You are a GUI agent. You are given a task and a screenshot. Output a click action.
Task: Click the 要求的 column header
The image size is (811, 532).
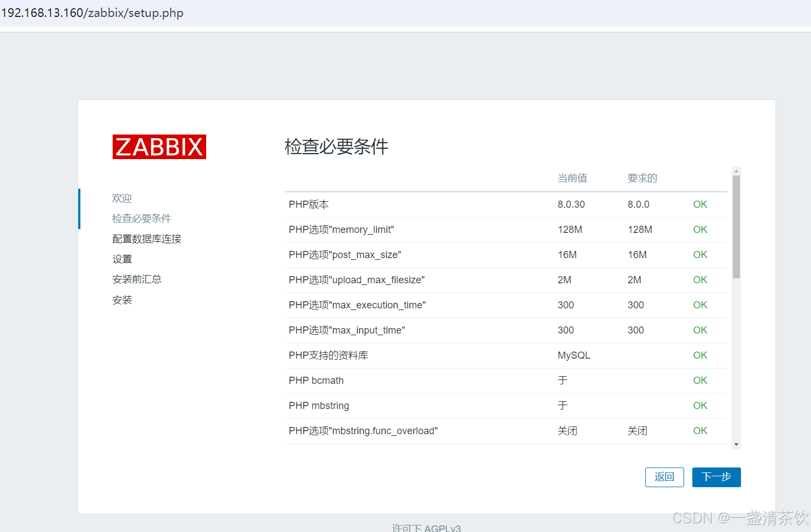click(642, 178)
